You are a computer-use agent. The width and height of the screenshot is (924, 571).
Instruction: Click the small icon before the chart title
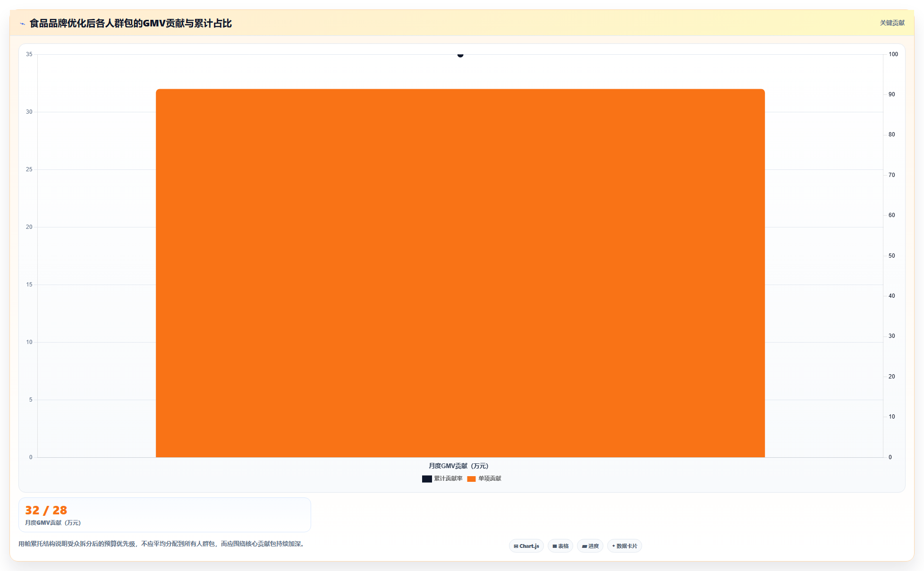click(22, 24)
